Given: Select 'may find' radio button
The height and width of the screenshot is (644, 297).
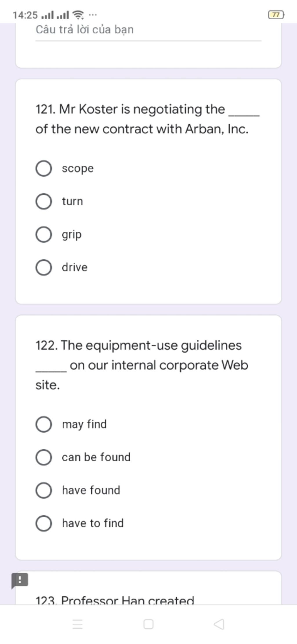Looking at the screenshot, I should point(44,424).
